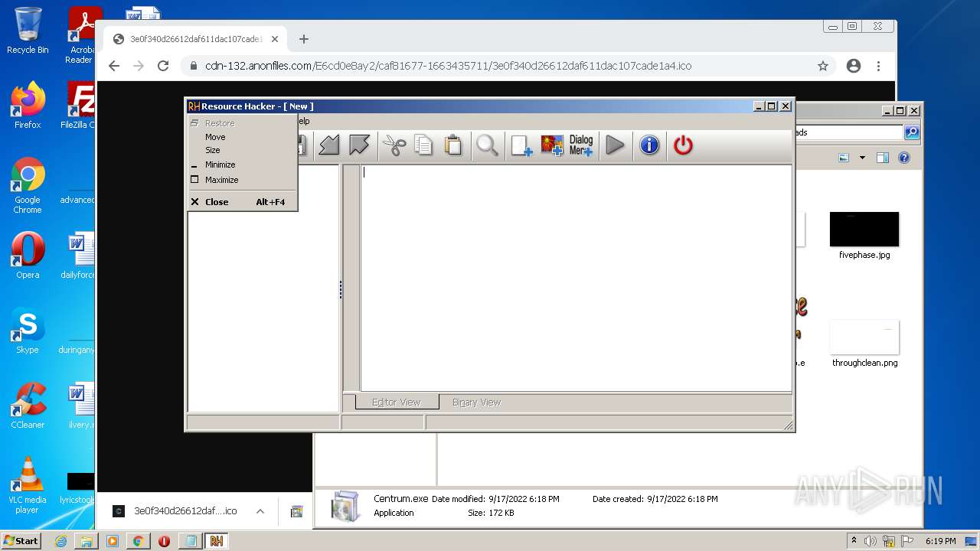Switch to the Editor View tab

click(x=397, y=402)
